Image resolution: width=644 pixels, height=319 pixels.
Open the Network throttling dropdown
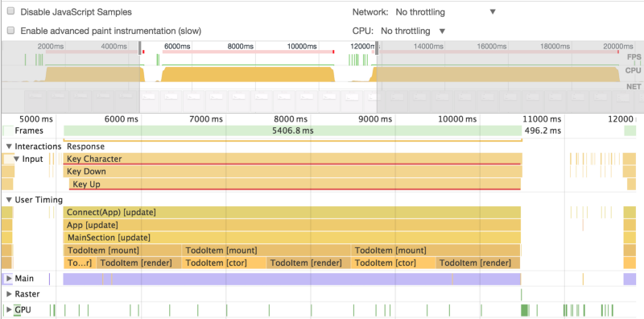[x=445, y=12]
